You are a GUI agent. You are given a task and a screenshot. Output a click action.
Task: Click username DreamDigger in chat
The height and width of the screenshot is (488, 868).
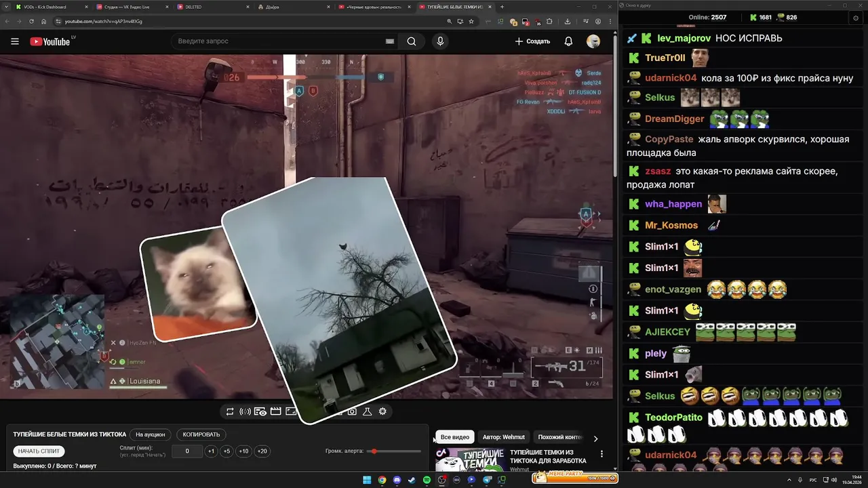pyautogui.click(x=675, y=119)
